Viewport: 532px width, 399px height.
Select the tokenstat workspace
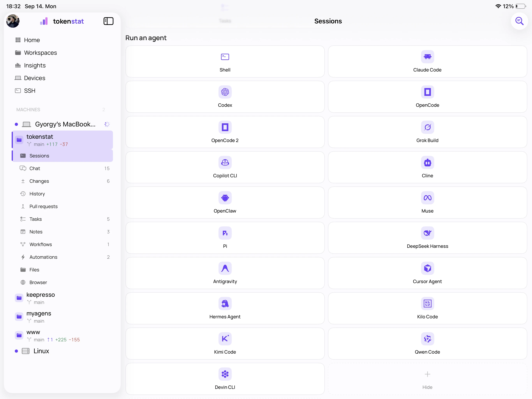(63, 140)
